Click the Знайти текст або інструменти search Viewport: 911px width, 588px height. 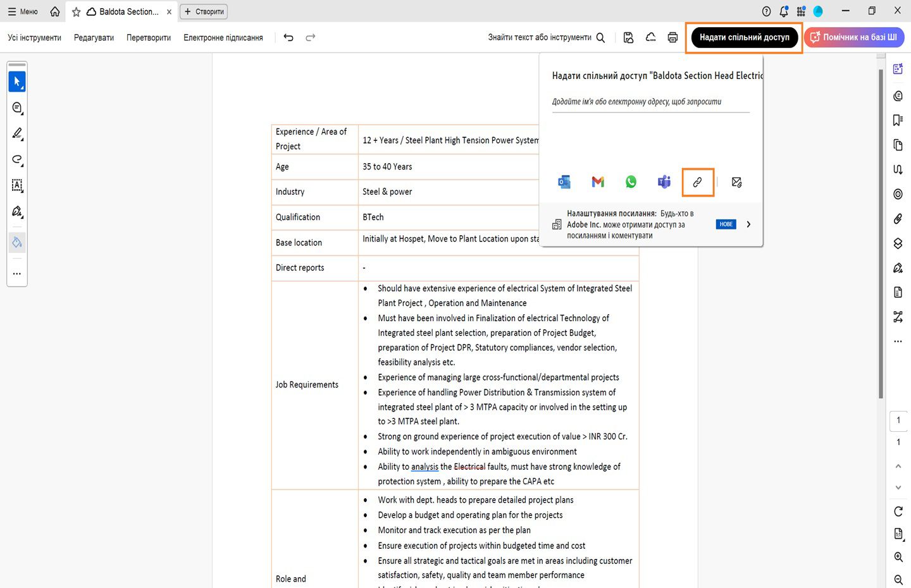(x=547, y=37)
